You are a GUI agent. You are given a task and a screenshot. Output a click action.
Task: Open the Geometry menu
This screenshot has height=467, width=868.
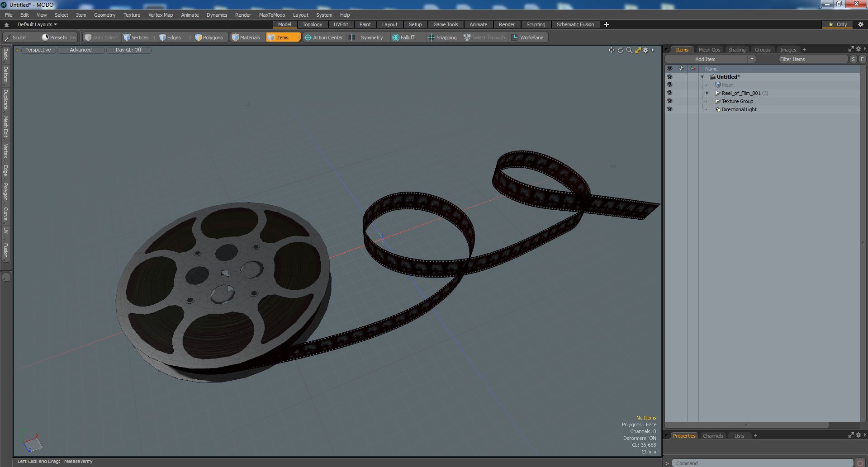[104, 15]
